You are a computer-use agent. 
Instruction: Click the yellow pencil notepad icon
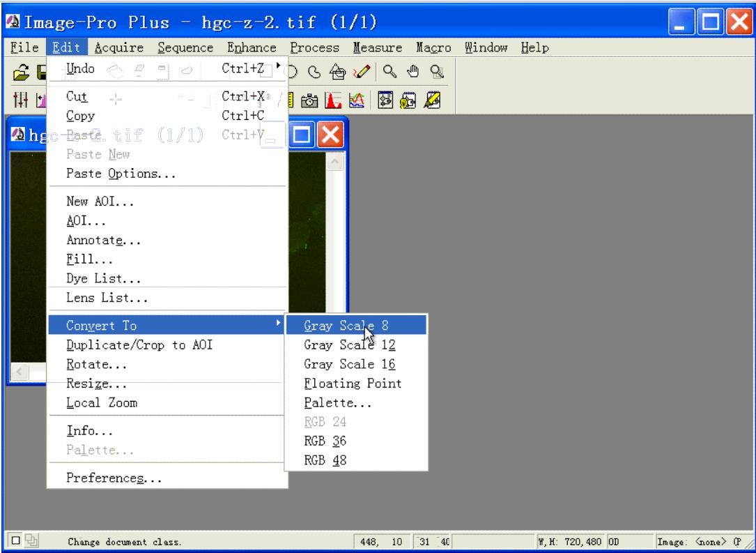pyautogui.click(x=432, y=100)
